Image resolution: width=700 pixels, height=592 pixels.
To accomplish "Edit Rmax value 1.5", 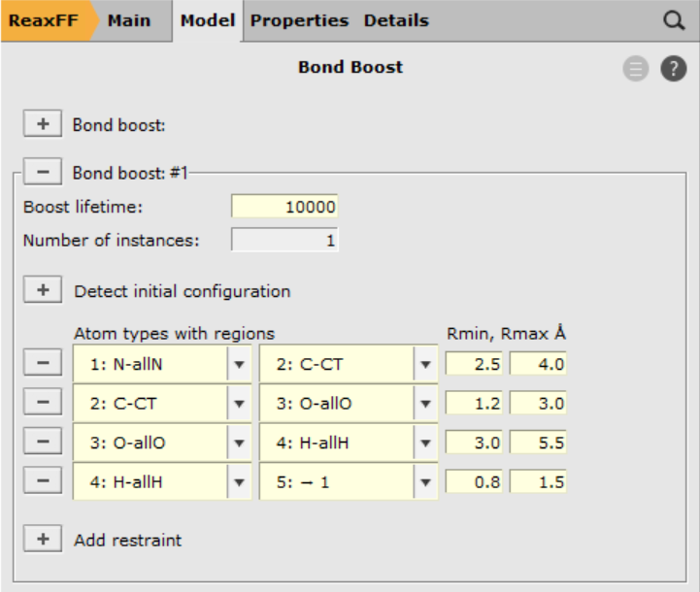I will [538, 481].
